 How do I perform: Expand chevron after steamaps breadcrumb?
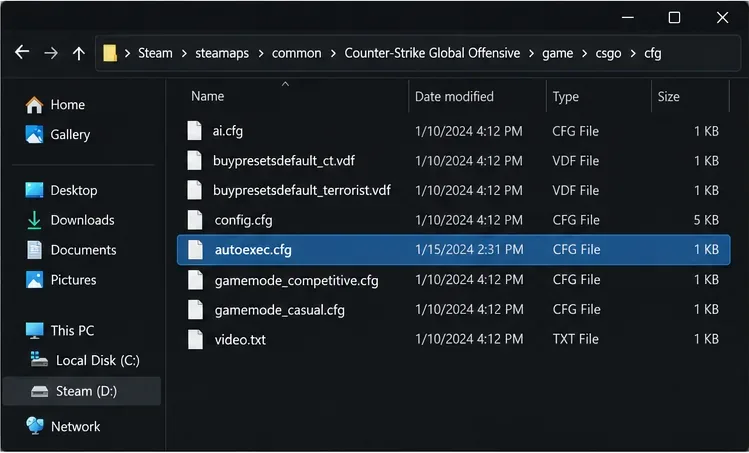(261, 54)
